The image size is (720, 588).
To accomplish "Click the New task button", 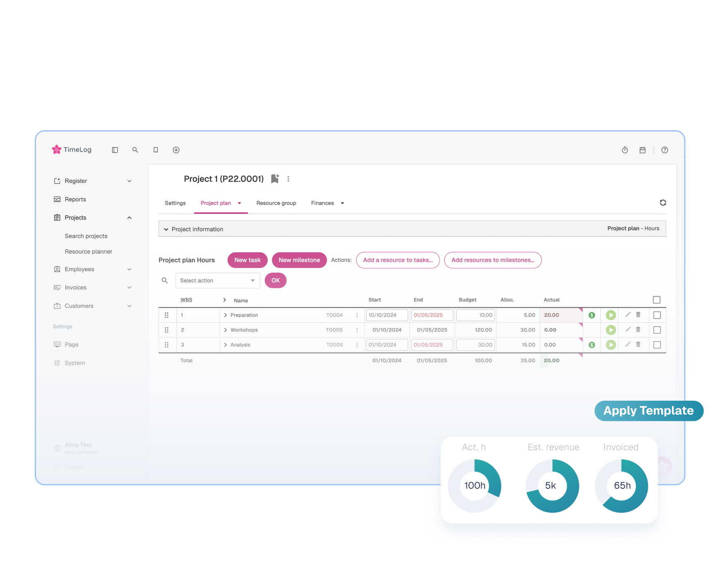I will (247, 260).
